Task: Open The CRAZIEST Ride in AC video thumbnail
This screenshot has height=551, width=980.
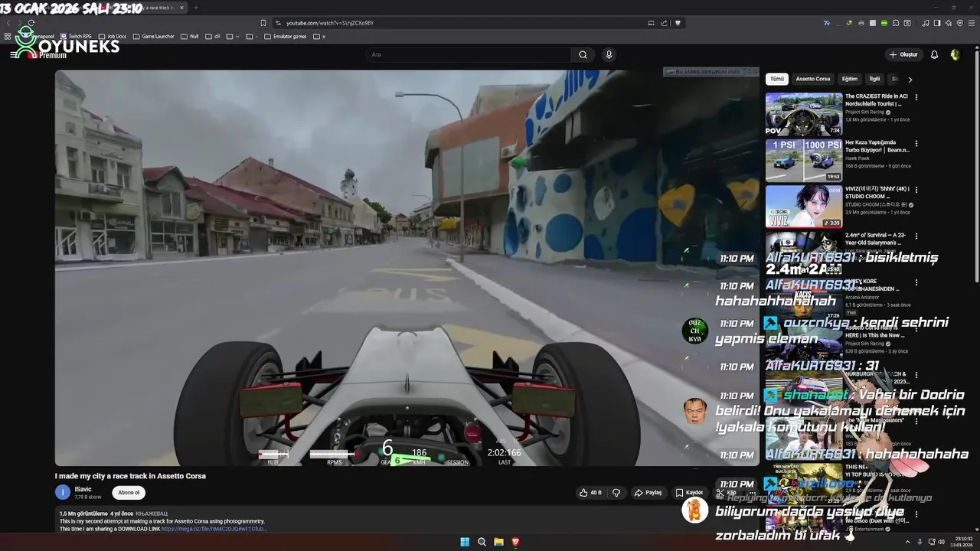Action: tap(804, 114)
